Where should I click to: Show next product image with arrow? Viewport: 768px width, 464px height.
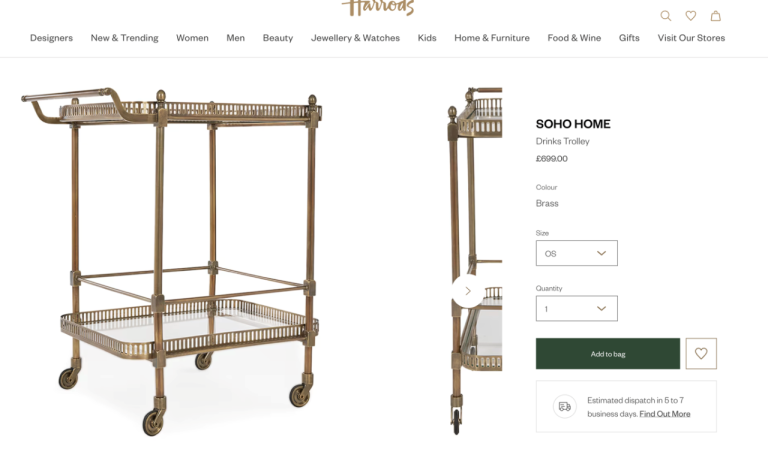point(468,291)
